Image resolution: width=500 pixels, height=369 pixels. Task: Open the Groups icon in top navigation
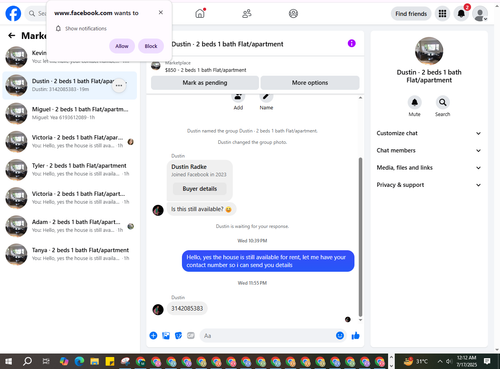[293, 14]
